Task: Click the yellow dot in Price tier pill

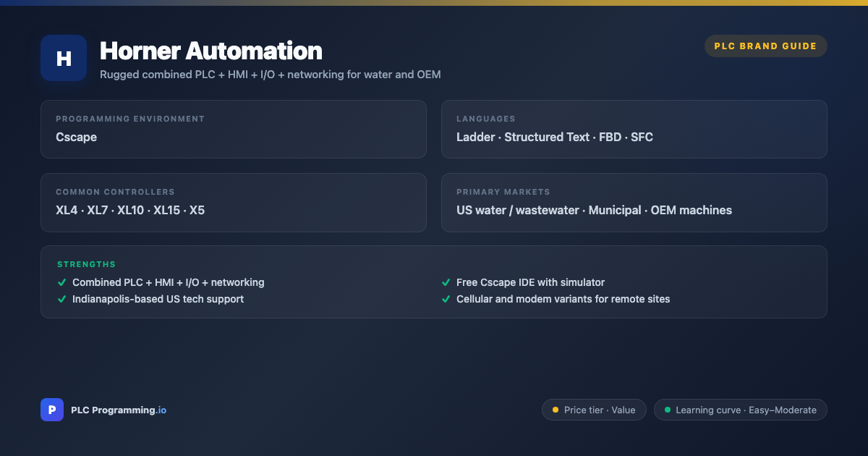Action: (556, 410)
